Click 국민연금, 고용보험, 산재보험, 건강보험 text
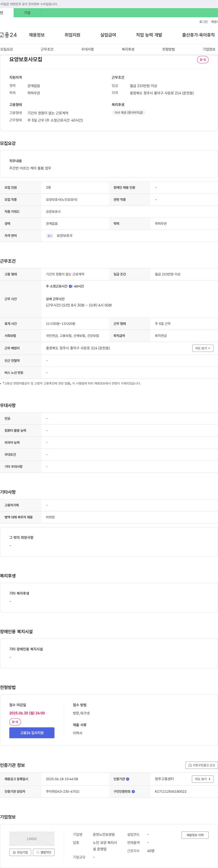218x868 pixels. (73, 336)
